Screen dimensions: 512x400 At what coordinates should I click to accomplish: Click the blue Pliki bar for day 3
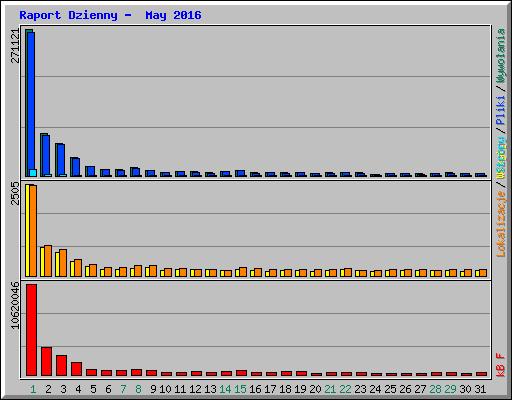point(61,160)
